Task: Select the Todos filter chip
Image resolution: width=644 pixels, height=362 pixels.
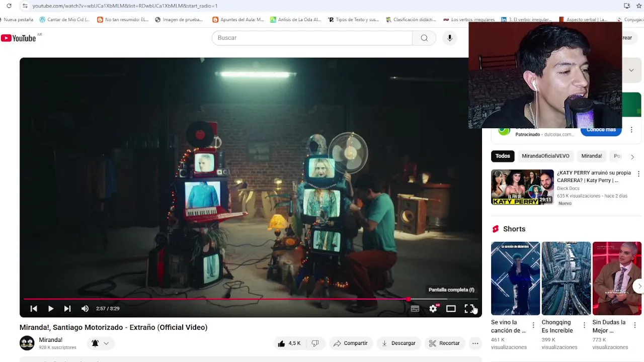Action: coord(503,156)
